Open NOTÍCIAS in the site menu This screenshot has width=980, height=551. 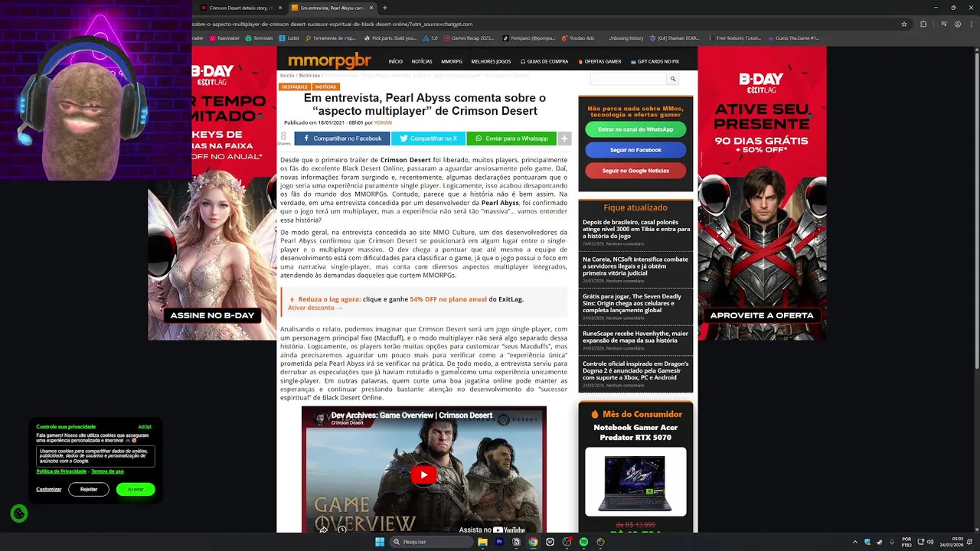click(x=422, y=61)
